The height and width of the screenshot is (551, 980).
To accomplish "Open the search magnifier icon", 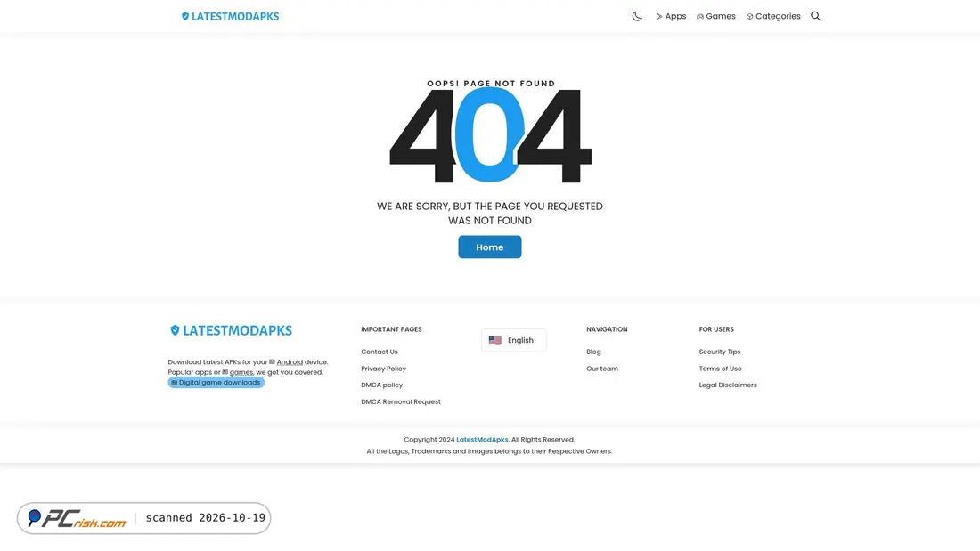I will [x=815, y=16].
